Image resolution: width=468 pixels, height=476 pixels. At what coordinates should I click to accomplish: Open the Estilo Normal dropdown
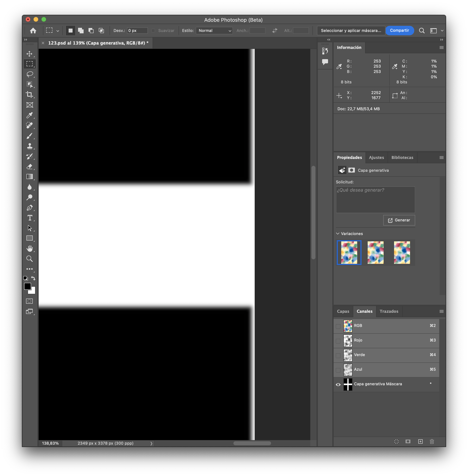click(214, 31)
